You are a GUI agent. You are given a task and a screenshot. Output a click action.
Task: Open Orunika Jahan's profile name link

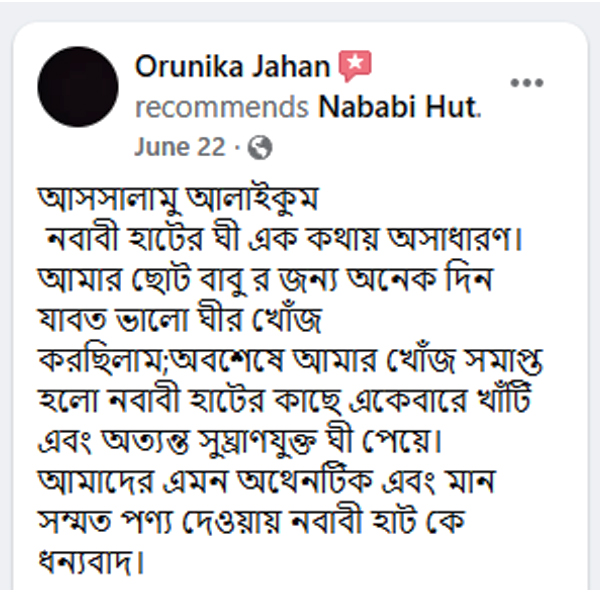point(232,67)
